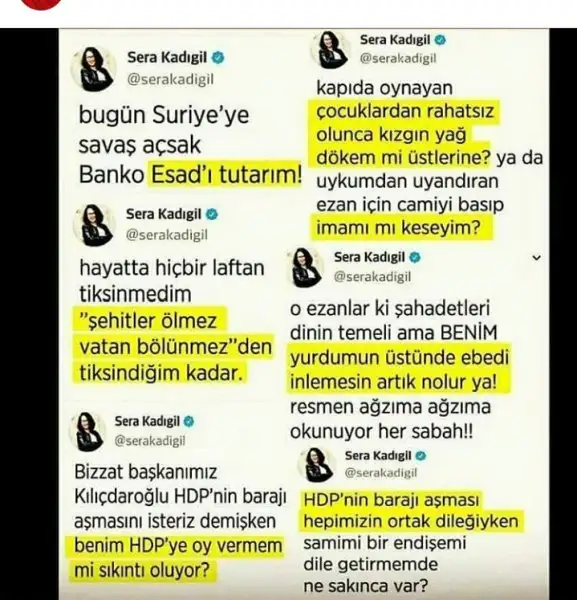The image size is (577, 600).
Task: Open @serakadigil handle above Suriye tweet
Action: pyautogui.click(x=170, y=80)
